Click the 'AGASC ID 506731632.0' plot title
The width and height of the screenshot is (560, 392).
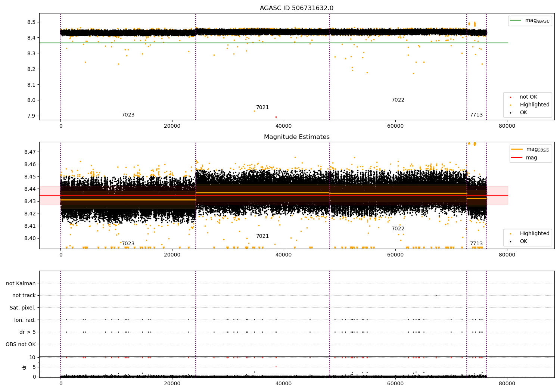(296, 8)
